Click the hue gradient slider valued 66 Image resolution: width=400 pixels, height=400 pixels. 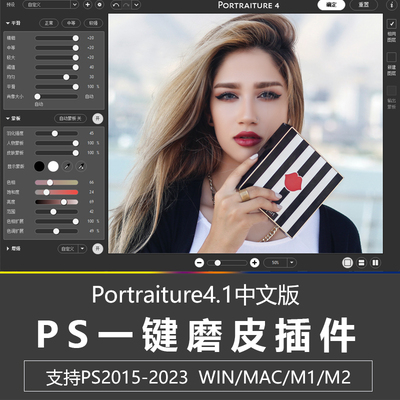pos(57,182)
